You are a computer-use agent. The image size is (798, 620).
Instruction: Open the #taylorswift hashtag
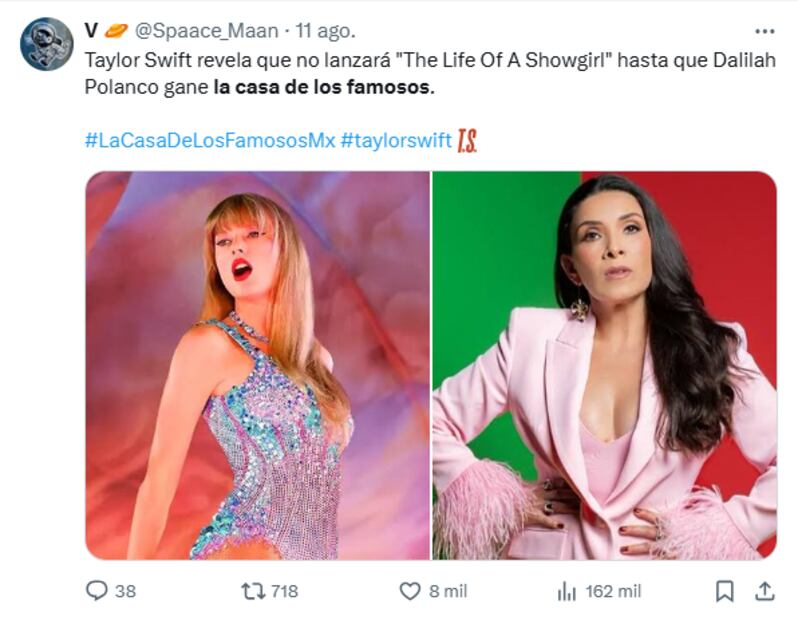[x=396, y=140]
